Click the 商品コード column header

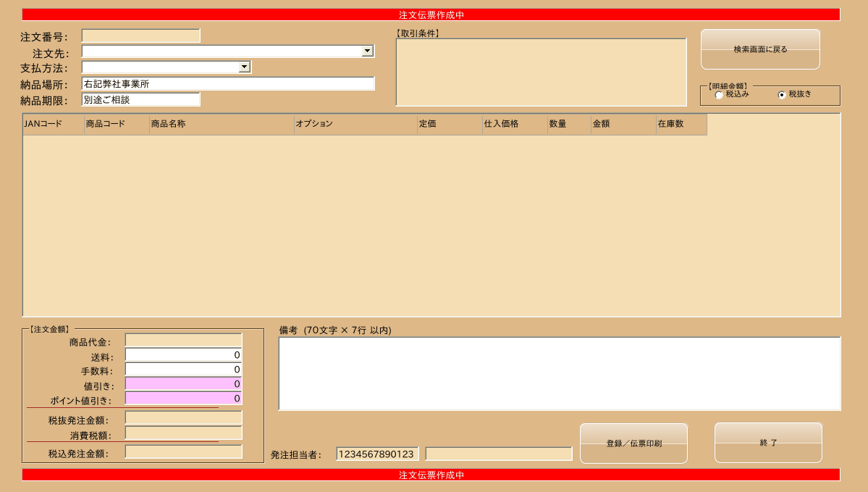(117, 124)
